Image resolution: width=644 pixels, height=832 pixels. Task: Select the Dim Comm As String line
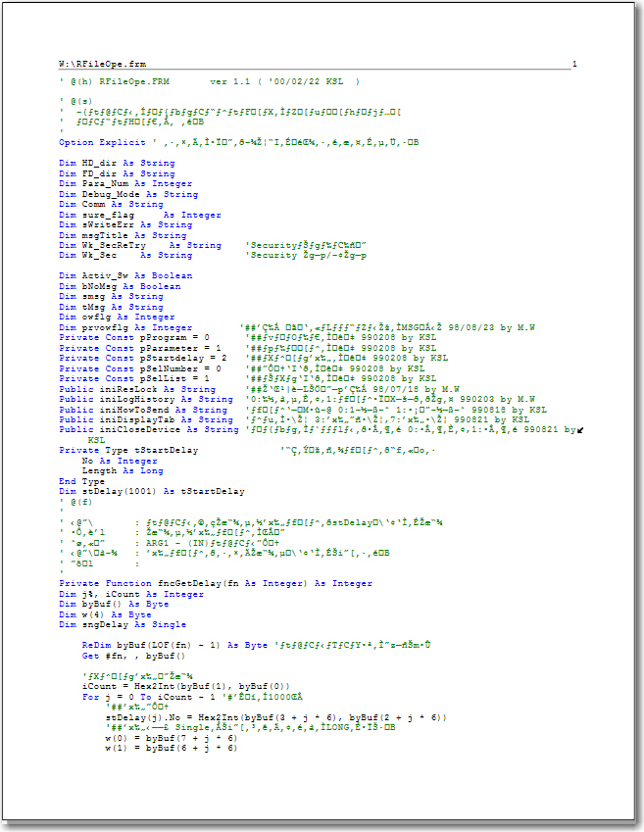[x=111, y=204]
